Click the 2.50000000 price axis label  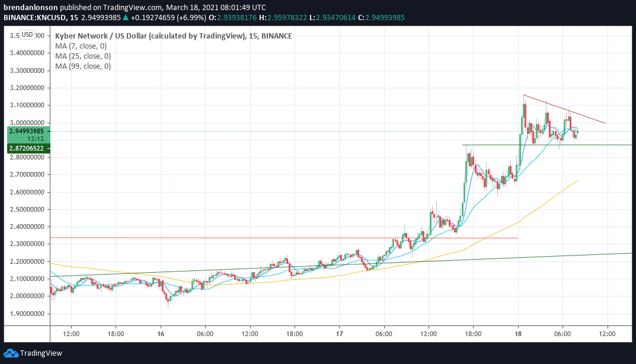pyautogui.click(x=27, y=209)
